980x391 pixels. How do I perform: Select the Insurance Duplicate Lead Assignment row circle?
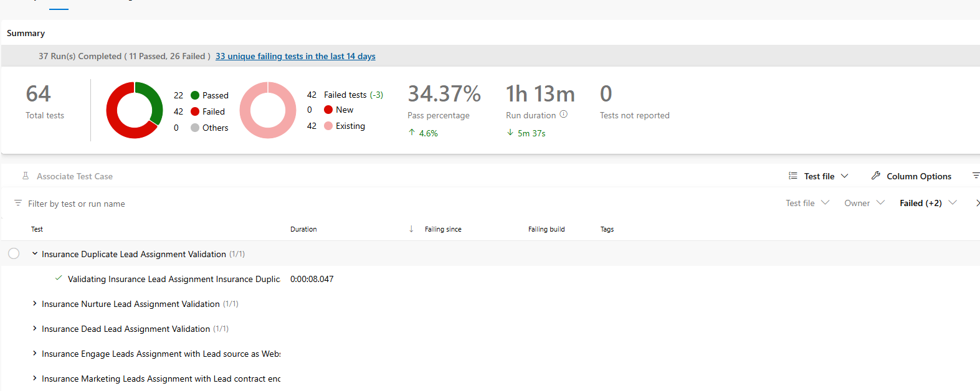[14, 253]
